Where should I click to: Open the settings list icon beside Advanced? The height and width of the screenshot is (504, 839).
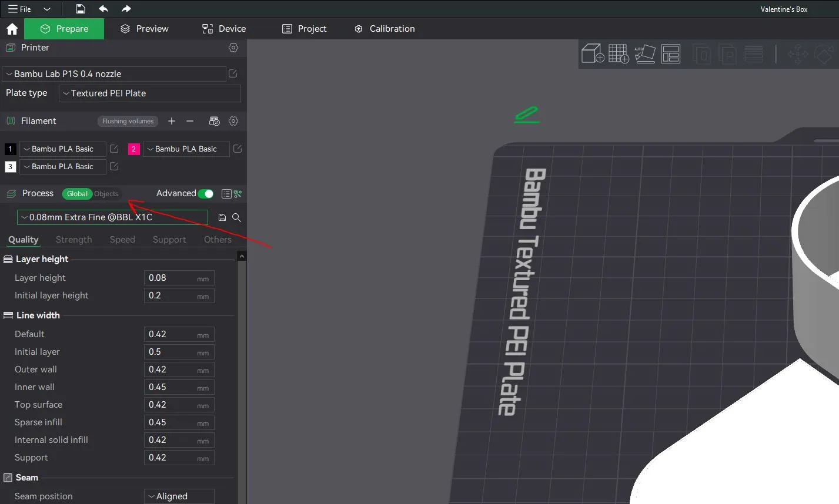coord(226,194)
